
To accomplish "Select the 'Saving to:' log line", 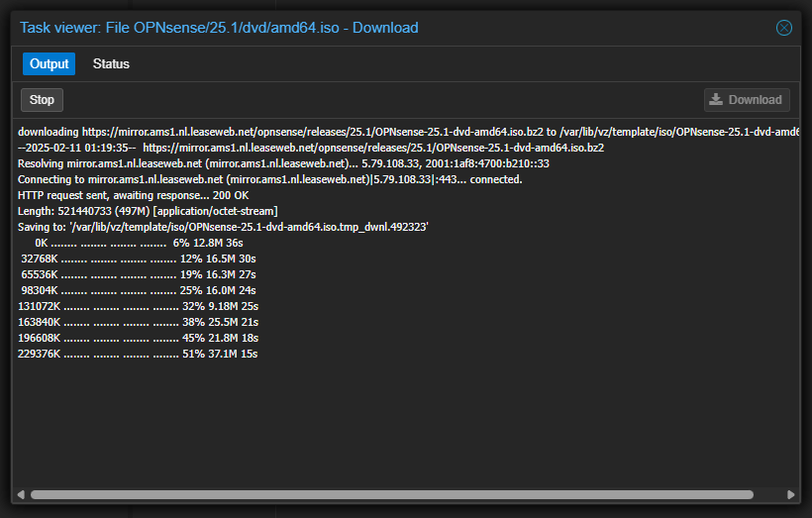I will 223,227.
